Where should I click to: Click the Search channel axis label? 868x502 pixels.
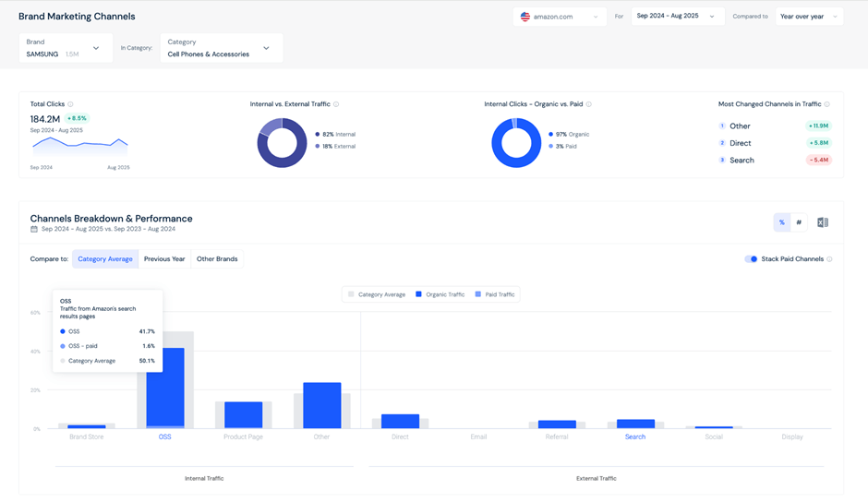click(x=635, y=436)
